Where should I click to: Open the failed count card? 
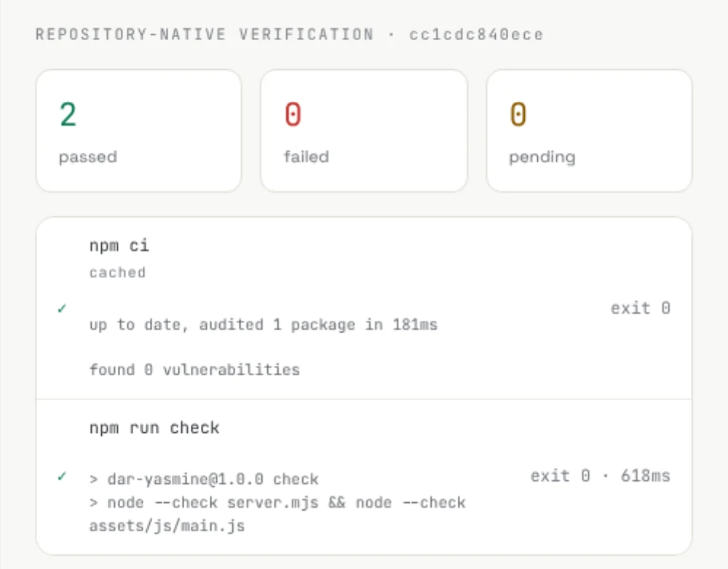363,130
